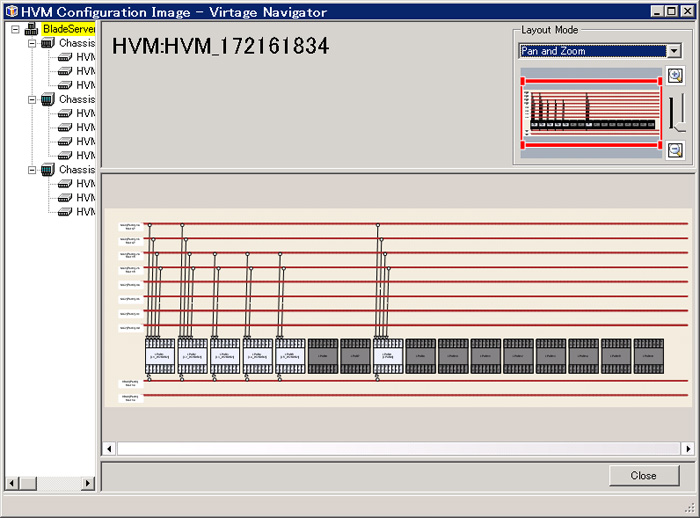
Task: Click the middle Chassis icon in tree
Action: coord(48,99)
